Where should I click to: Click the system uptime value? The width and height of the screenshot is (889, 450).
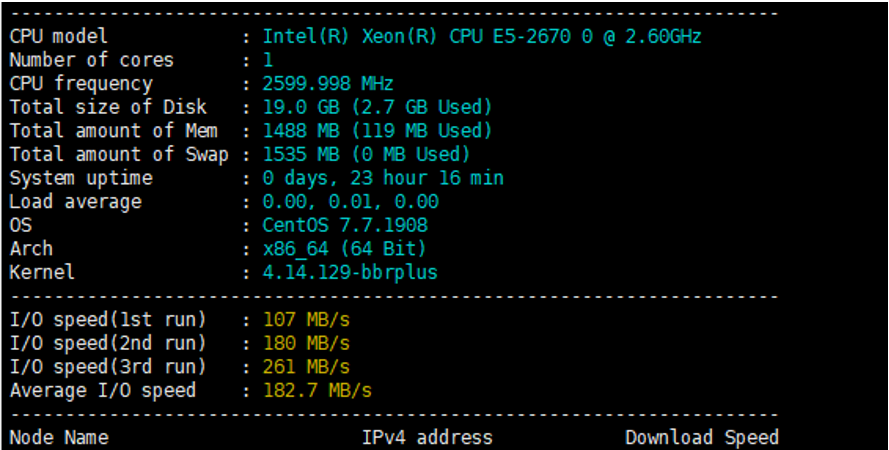click(383, 178)
